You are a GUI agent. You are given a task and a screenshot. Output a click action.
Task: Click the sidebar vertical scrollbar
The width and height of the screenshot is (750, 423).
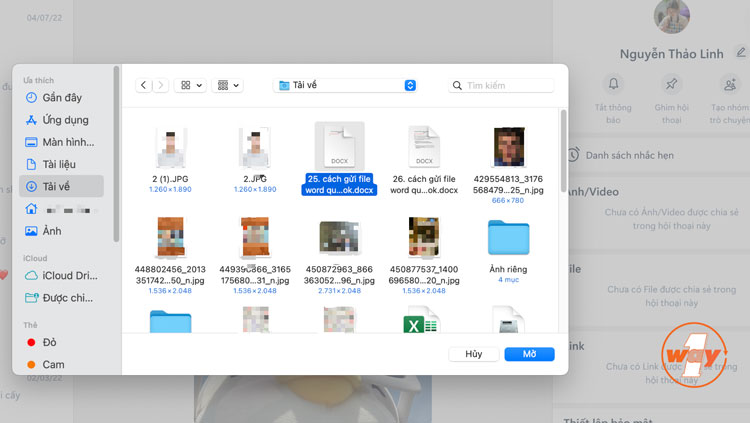pyautogui.click(x=116, y=153)
